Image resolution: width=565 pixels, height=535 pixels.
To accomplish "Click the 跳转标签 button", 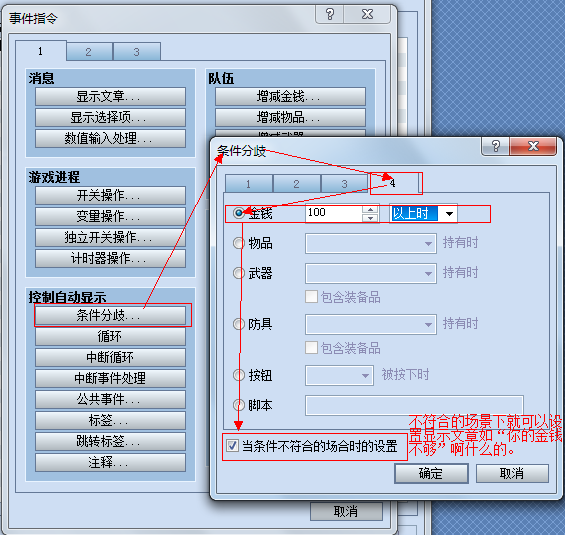I will (110, 441).
